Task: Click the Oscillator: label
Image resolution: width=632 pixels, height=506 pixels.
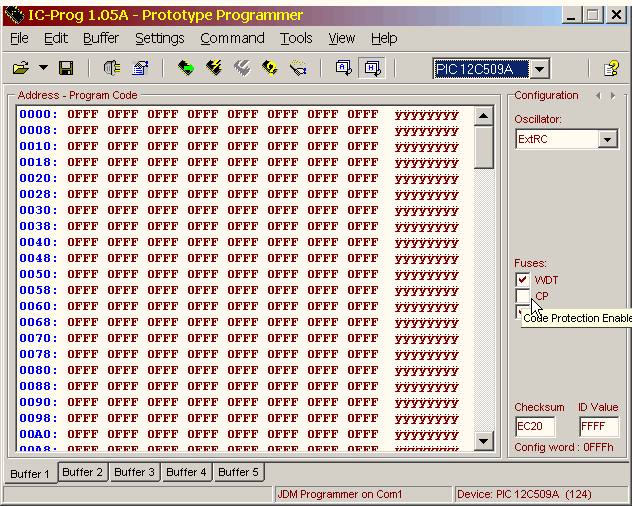Action: coord(538,119)
